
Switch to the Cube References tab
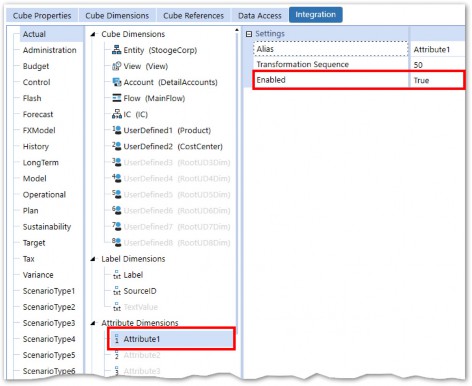pos(193,15)
